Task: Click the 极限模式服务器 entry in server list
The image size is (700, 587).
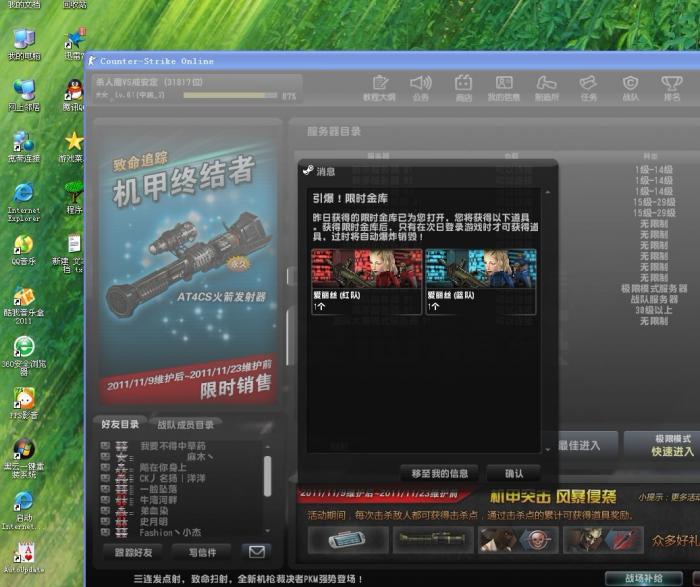Action: tap(654, 289)
